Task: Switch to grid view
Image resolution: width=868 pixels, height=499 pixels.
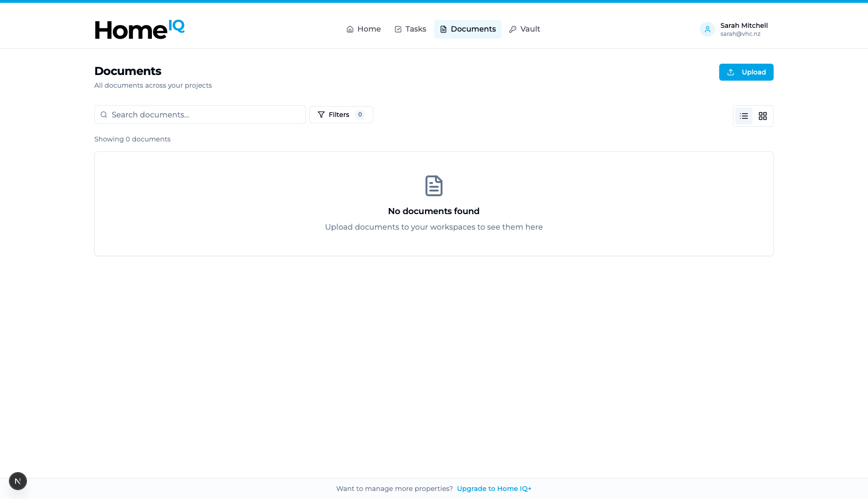Action: pos(763,116)
